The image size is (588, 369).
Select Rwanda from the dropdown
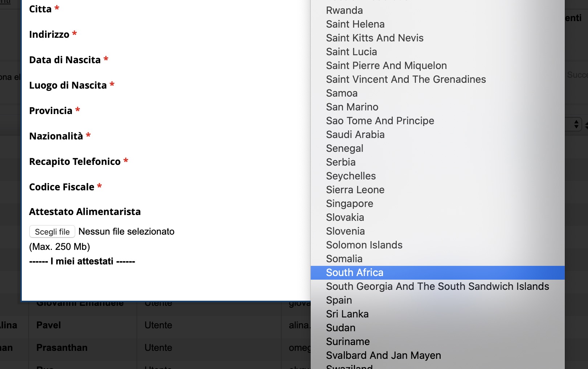pos(344,11)
